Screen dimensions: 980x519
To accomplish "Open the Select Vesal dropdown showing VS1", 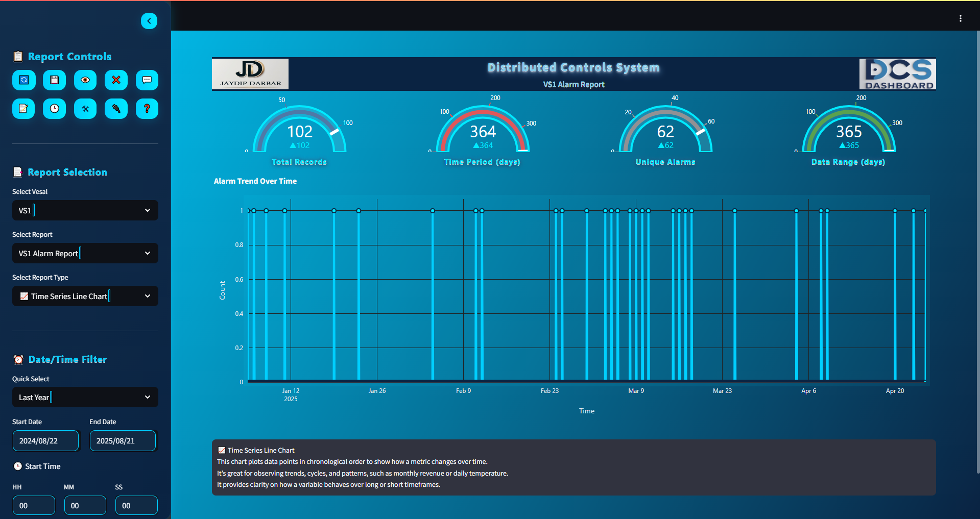I will 85,210.
